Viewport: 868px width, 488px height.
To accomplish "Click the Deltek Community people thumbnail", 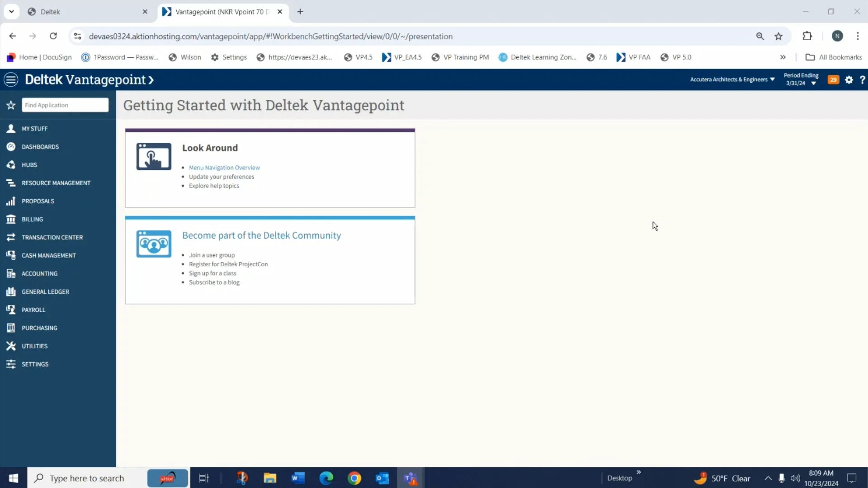I will click(154, 244).
